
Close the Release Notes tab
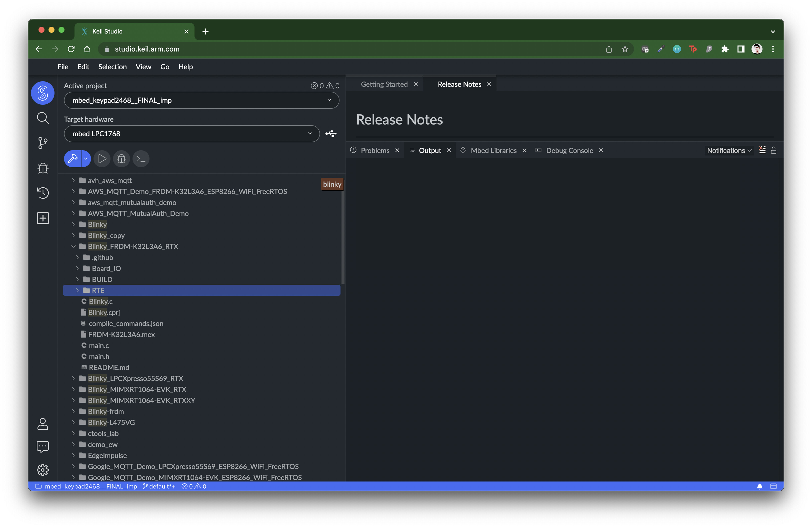489,84
